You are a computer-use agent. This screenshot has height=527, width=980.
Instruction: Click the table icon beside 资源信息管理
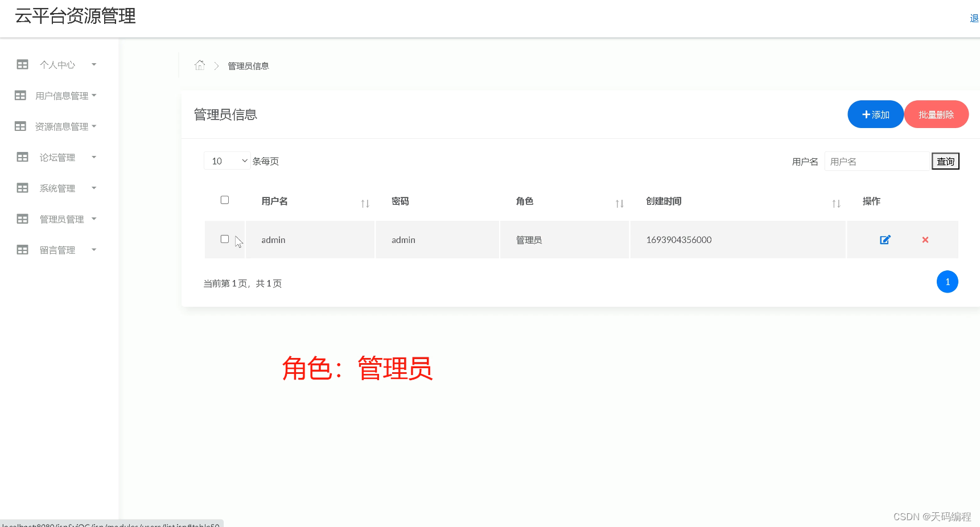[x=20, y=126]
